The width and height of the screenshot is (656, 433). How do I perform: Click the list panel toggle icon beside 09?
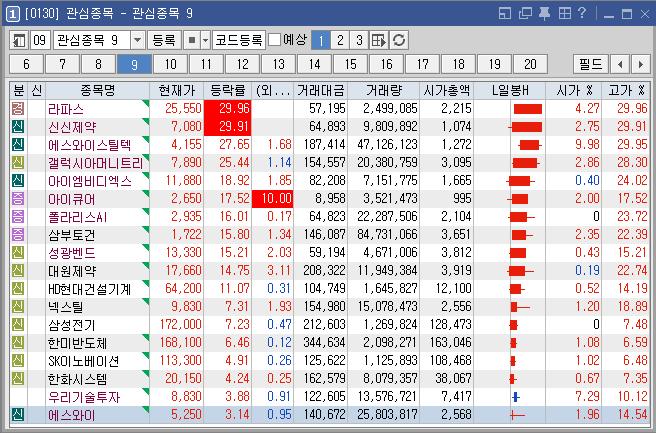click(x=19, y=41)
